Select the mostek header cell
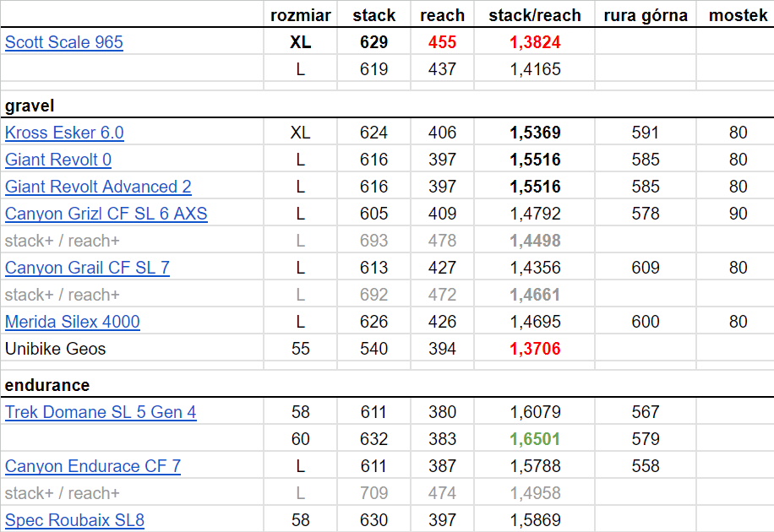 [738, 15]
